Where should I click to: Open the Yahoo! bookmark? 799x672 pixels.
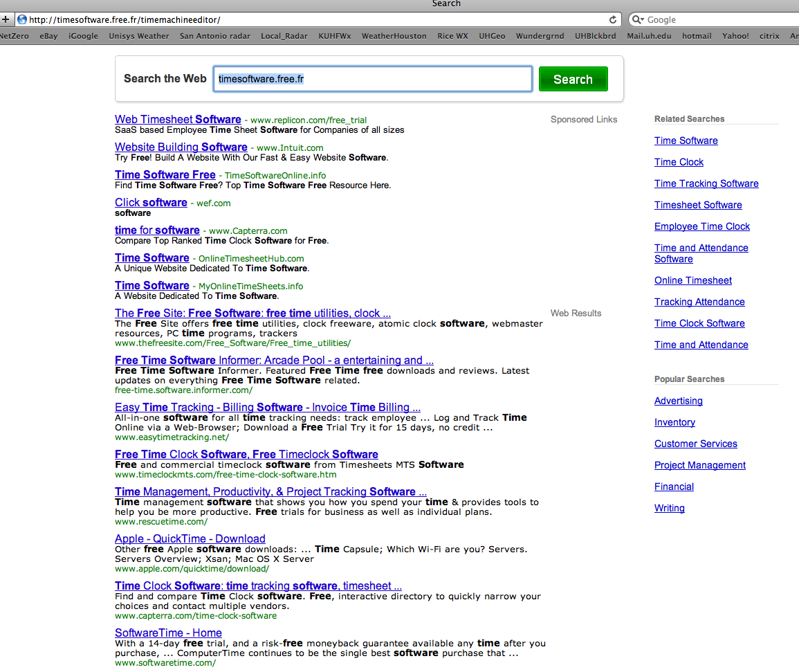[735, 36]
